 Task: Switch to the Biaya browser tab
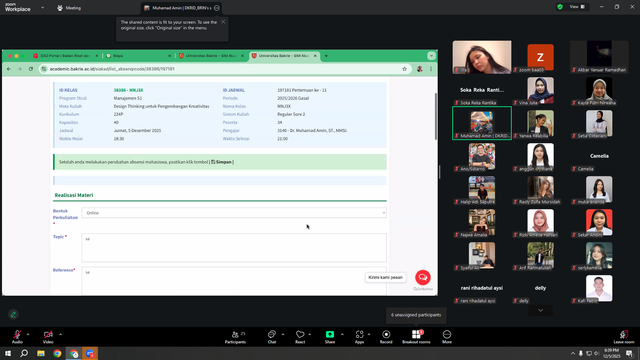click(x=138, y=56)
